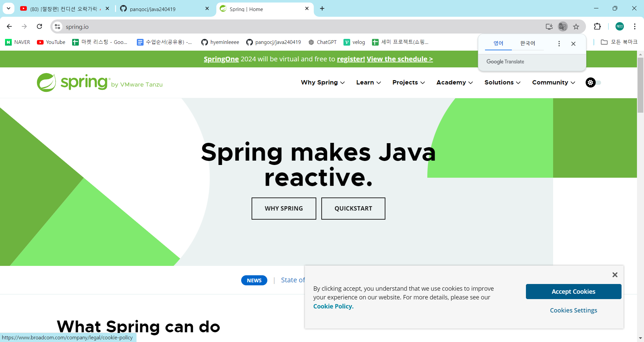644x342 pixels.
Task: Close the Spring Home tab
Action: pyautogui.click(x=307, y=8)
